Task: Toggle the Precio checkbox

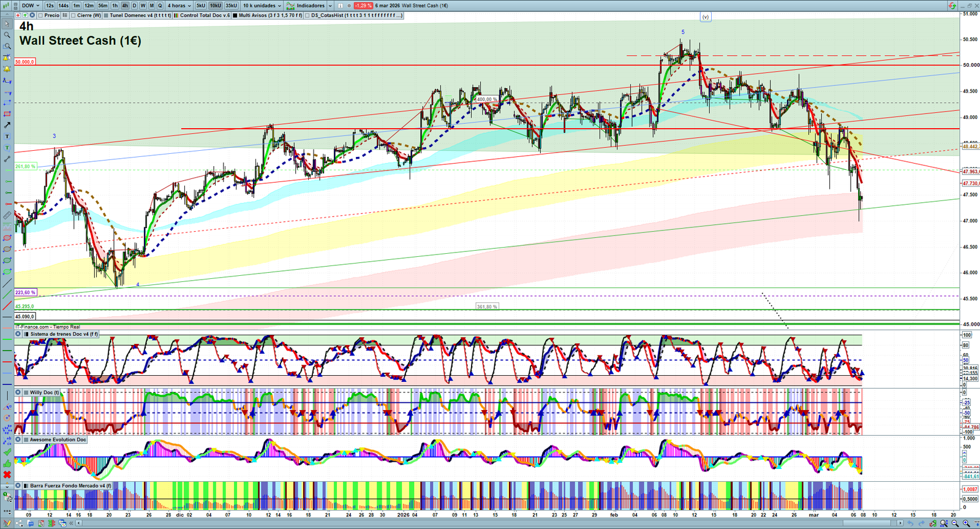Action: click(40, 15)
